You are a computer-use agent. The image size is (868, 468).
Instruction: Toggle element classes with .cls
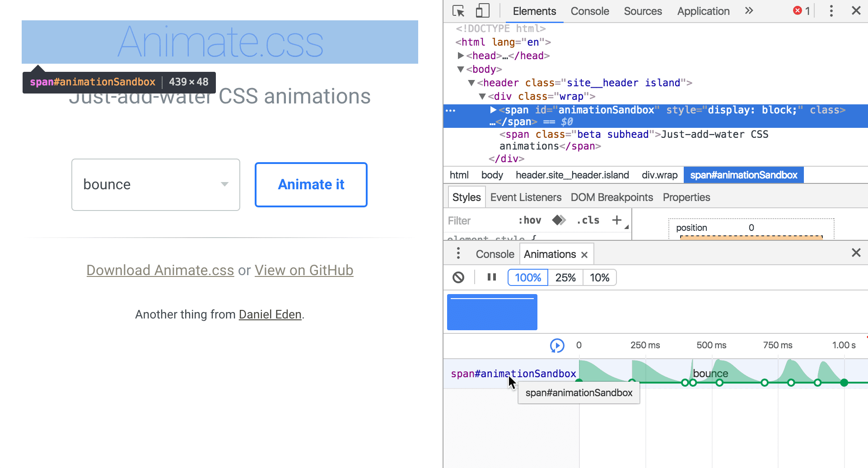click(x=588, y=220)
